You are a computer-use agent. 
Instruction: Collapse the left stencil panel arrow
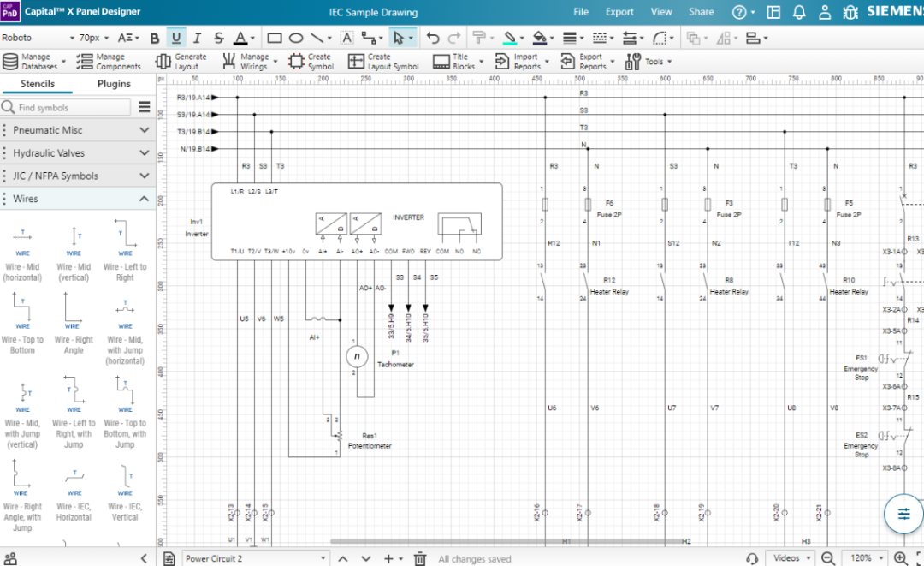point(144,558)
